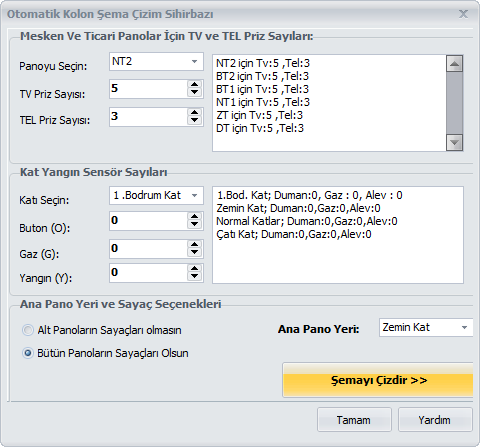Click scroll up arrow in panel list
Image resolution: width=480 pixels, height=447 pixels.
tap(455, 64)
